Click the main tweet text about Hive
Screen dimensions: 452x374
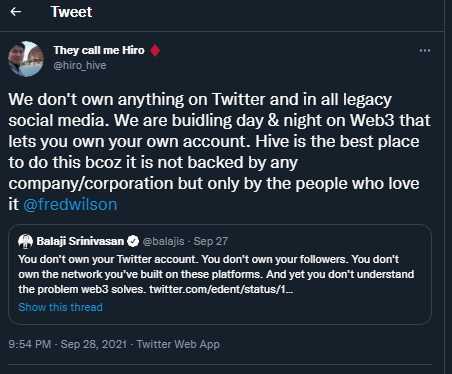219,152
